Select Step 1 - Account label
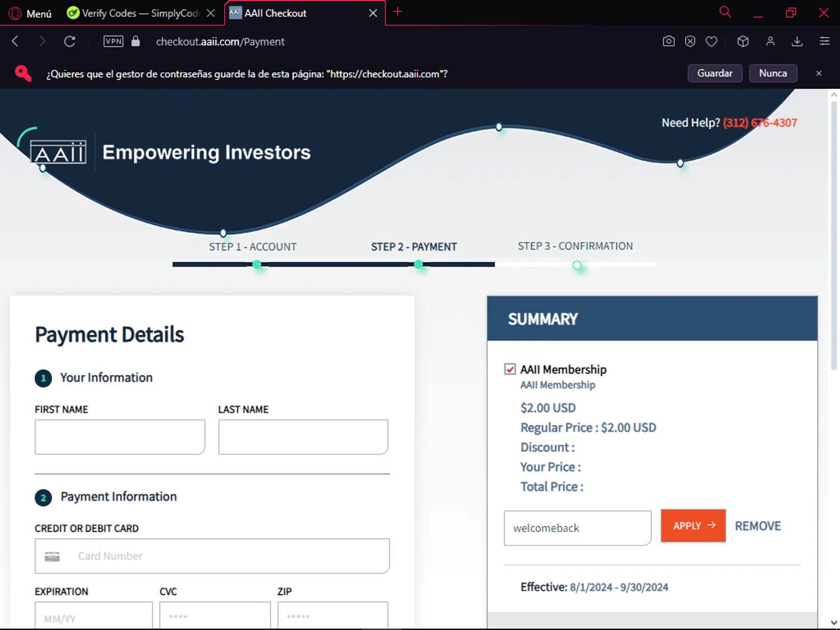This screenshot has height=630, width=840. [x=253, y=247]
